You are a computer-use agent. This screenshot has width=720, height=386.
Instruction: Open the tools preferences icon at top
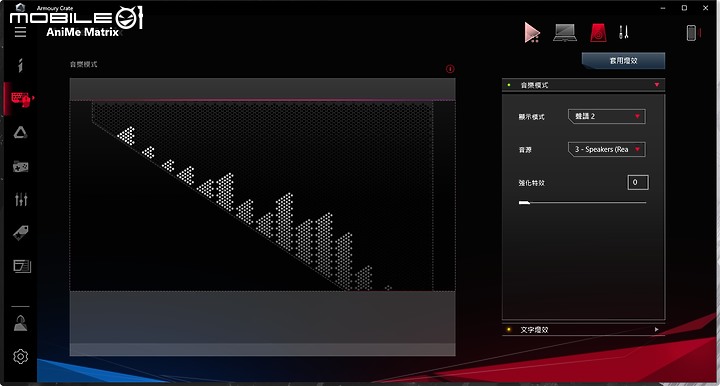623,32
